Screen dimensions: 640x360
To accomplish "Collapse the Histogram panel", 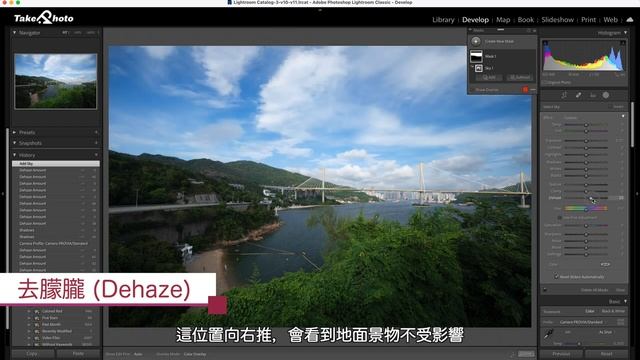I will pyautogui.click(x=625, y=33).
